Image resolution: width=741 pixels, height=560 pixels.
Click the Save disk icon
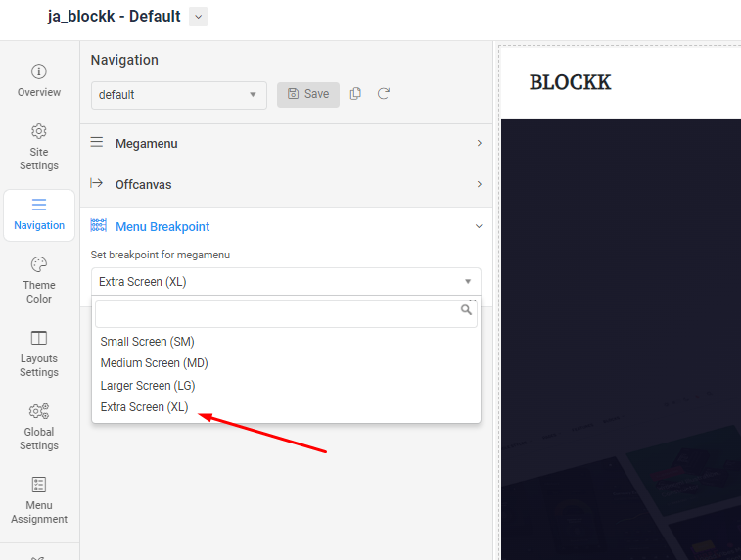tap(293, 94)
